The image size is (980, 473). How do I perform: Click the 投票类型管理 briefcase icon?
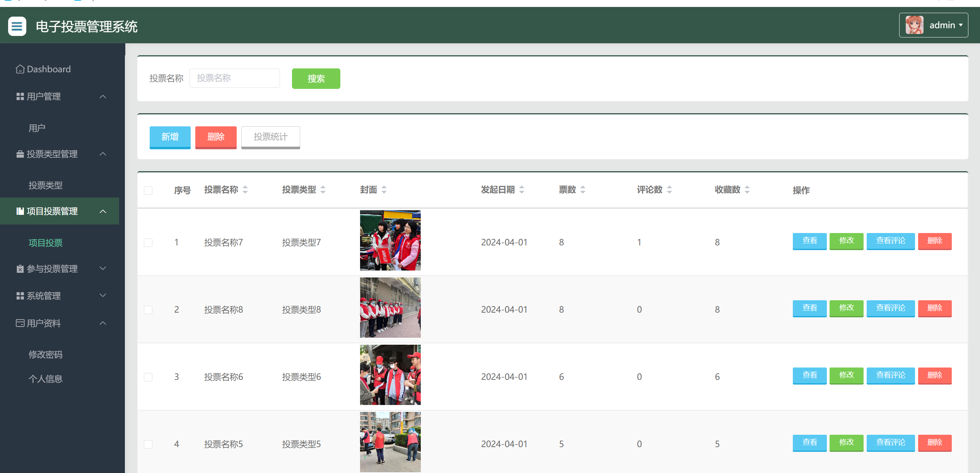click(20, 154)
